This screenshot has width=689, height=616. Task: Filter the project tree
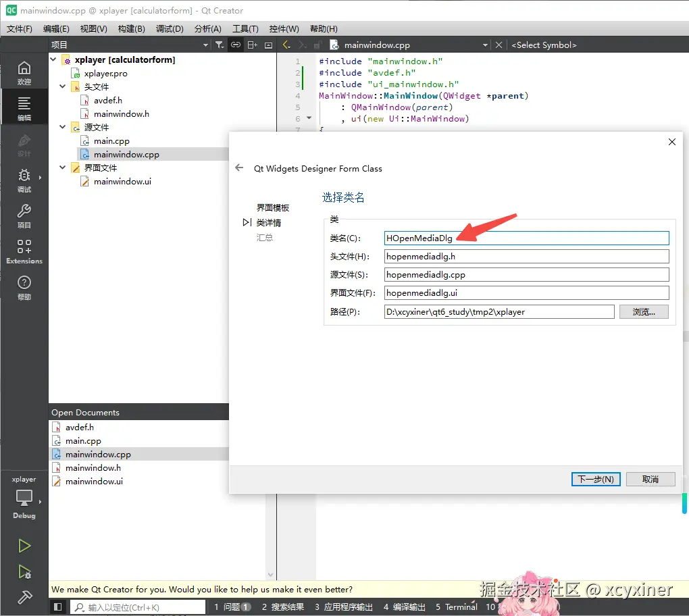click(x=220, y=45)
